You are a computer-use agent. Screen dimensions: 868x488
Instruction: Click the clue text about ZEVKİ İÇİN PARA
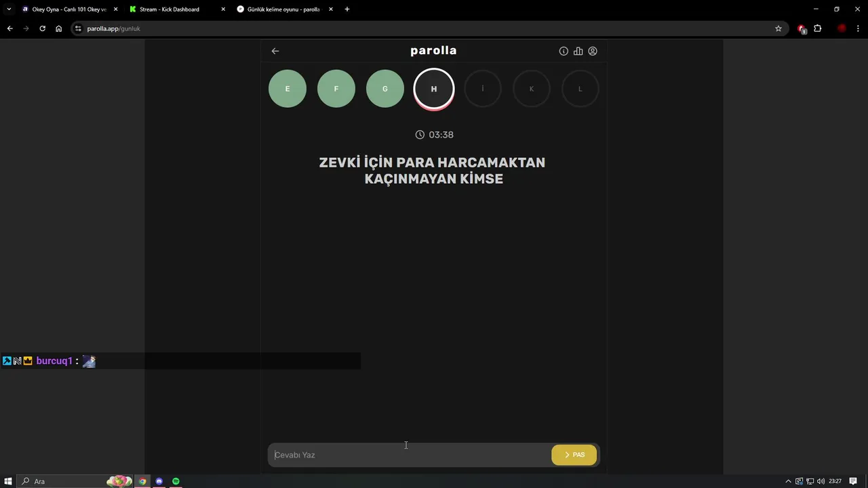433,171
